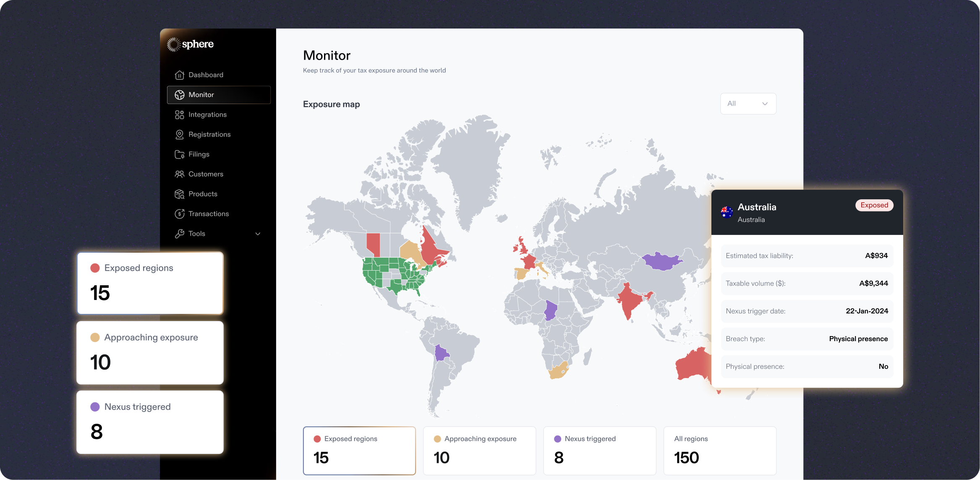Click the Australian flag icon in popup
Image resolution: width=980 pixels, height=480 pixels.
point(727,212)
